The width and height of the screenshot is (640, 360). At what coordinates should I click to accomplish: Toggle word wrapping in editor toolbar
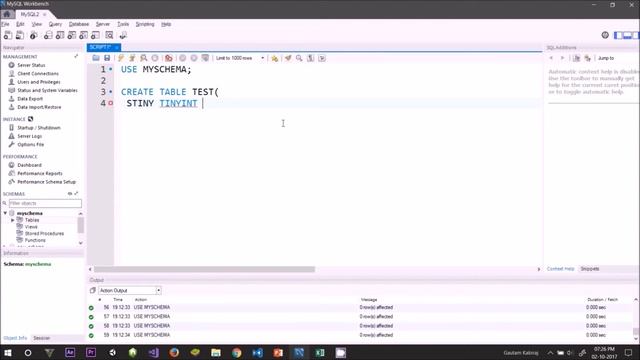pos(322,58)
